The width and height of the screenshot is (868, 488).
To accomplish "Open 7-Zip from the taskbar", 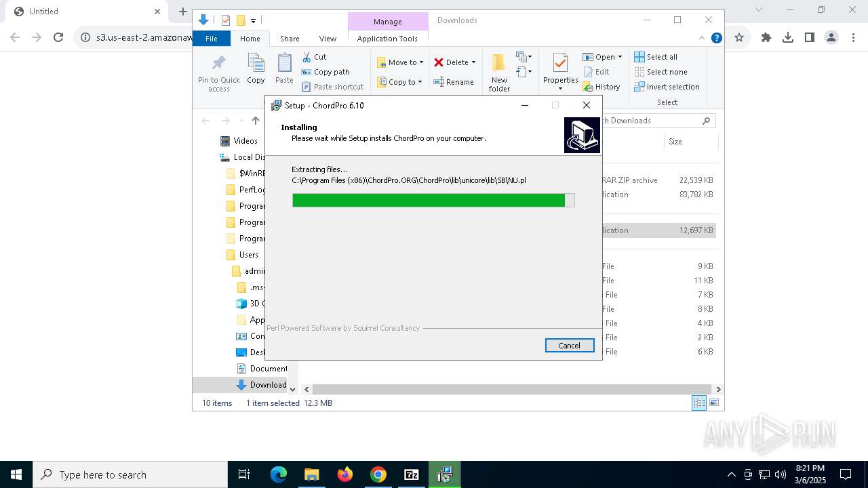I will (412, 474).
